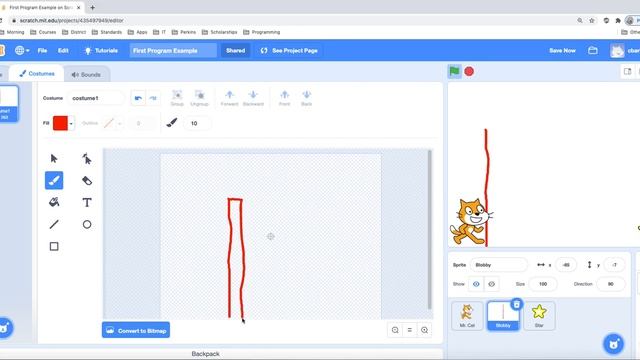Edit the sprite Size field
640x360 pixels.
click(543, 284)
